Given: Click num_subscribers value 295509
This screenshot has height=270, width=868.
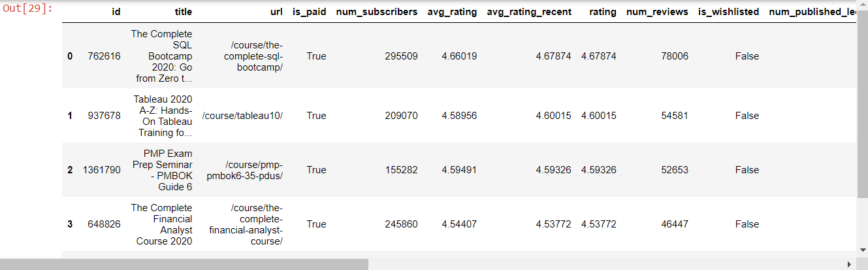Looking at the screenshot, I should 402,56.
